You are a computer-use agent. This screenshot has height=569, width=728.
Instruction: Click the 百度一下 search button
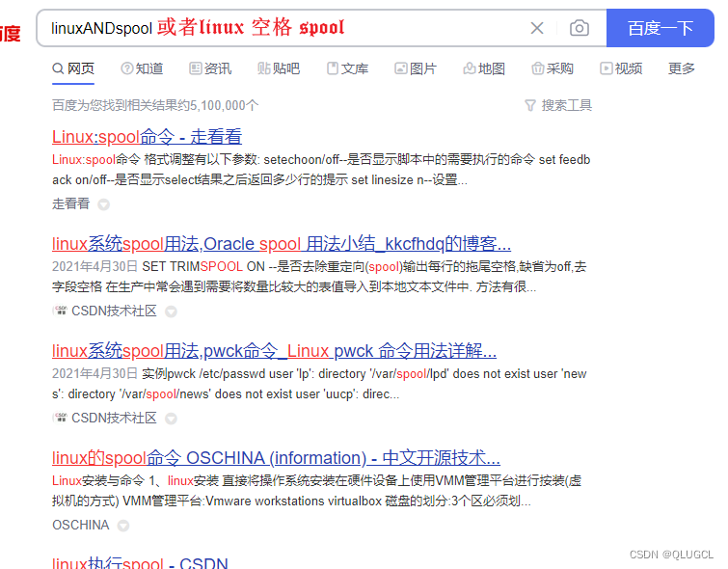pyautogui.click(x=660, y=28)
